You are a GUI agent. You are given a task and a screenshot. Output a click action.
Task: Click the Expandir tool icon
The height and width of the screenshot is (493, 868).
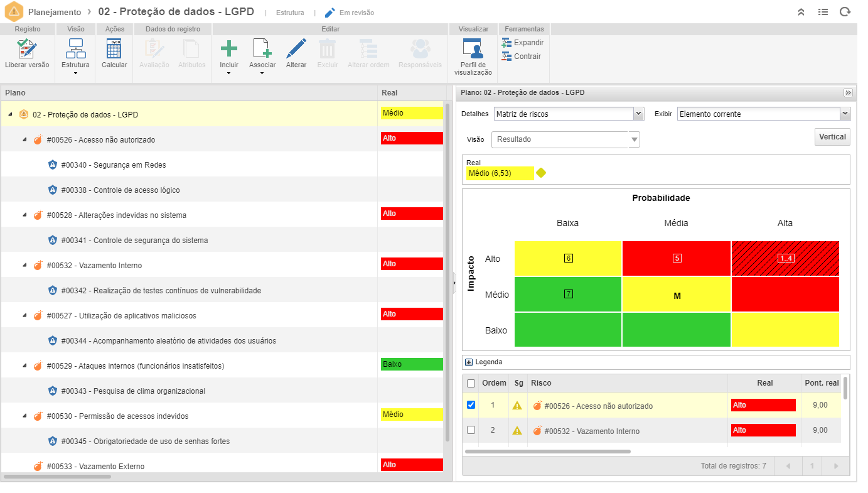tap(522, 43)
